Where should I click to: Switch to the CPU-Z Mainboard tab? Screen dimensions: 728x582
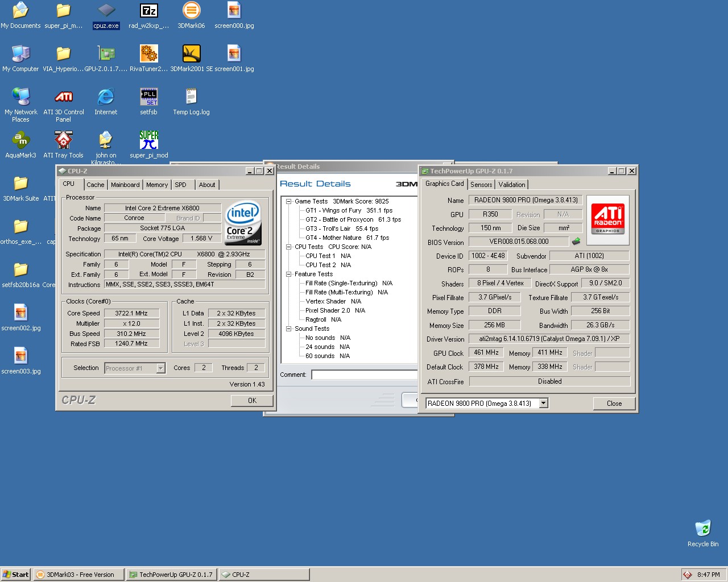125,185
